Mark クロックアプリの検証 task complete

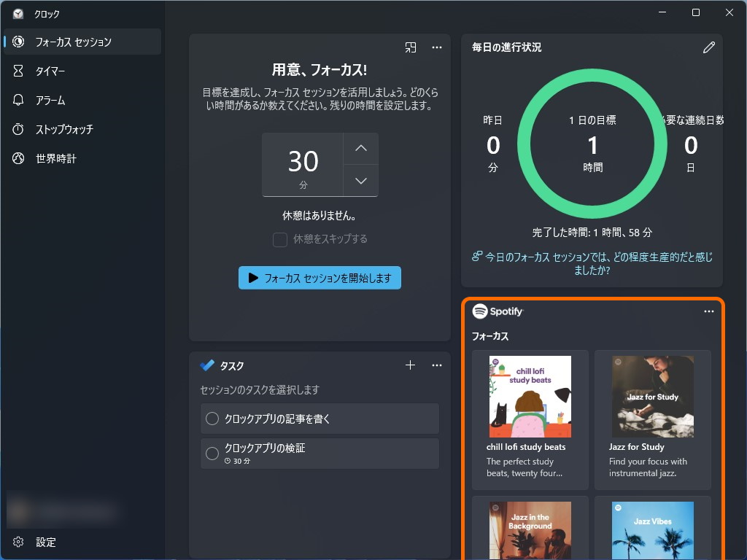coord(212,454)
